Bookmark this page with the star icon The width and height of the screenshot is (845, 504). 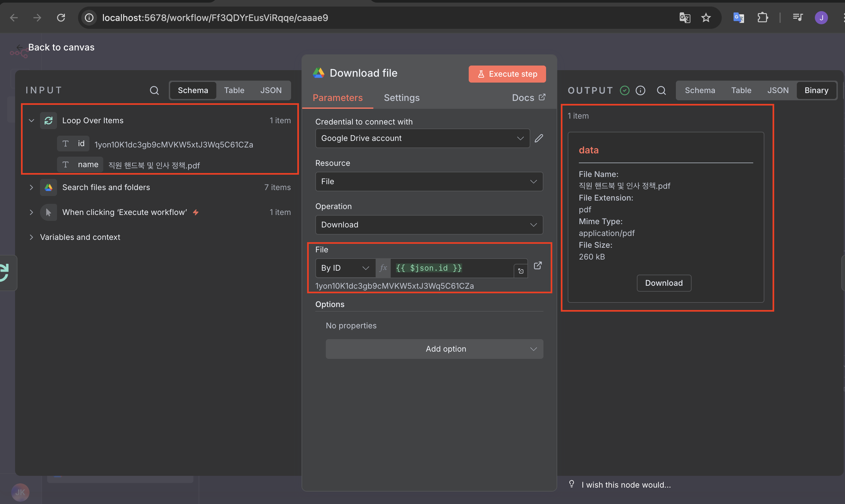706,18
